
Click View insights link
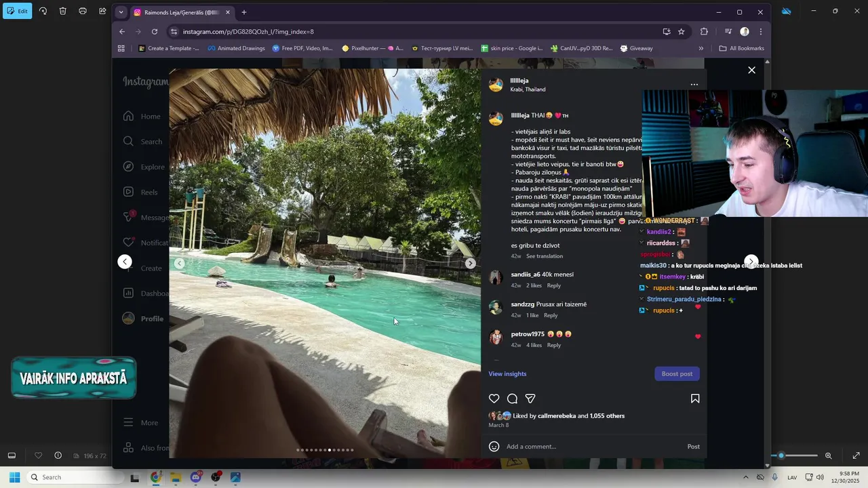507,374
